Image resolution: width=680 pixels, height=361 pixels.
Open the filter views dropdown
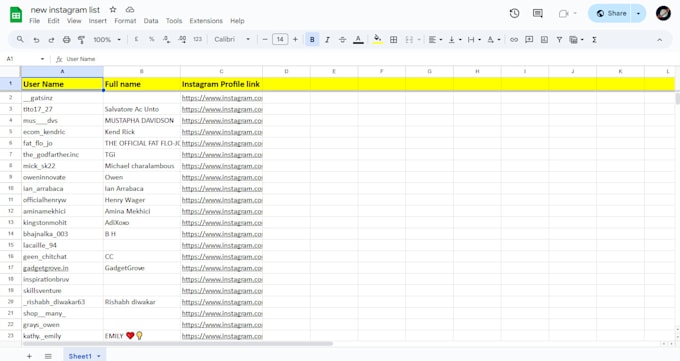tap(576, 39)
